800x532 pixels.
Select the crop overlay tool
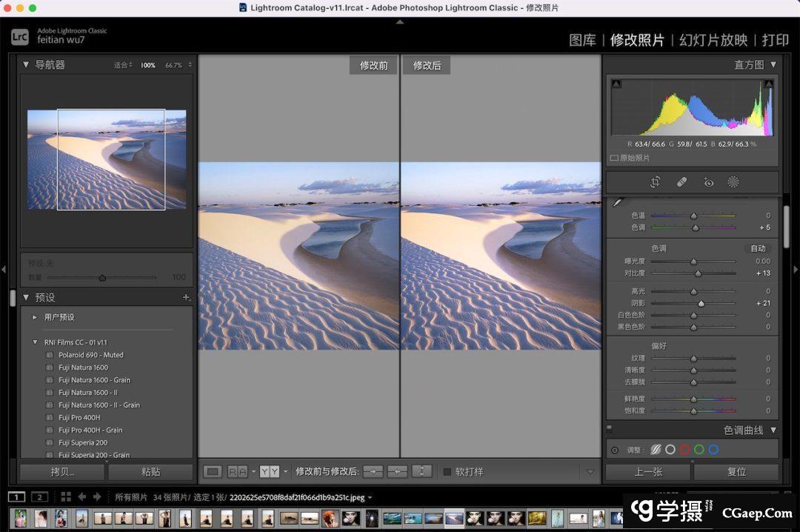(656, 182)
